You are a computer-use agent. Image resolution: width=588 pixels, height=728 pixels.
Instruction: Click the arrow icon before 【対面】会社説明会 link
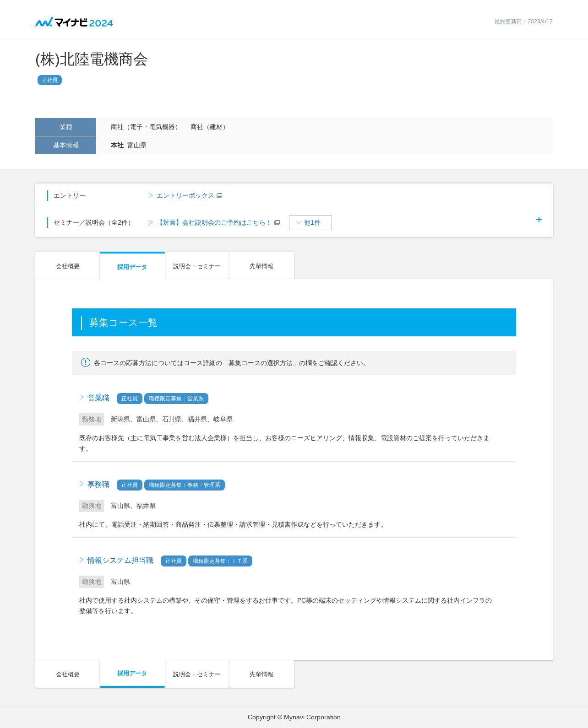(x=151, y=222)
